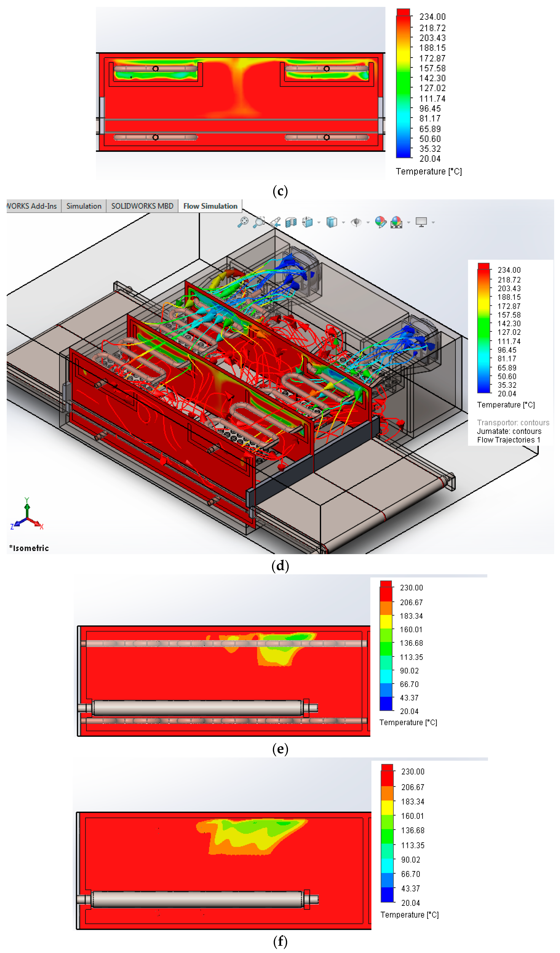Click the View Settings monitor icon
This screenshot has height=953, width=560.
click(421, 222)
